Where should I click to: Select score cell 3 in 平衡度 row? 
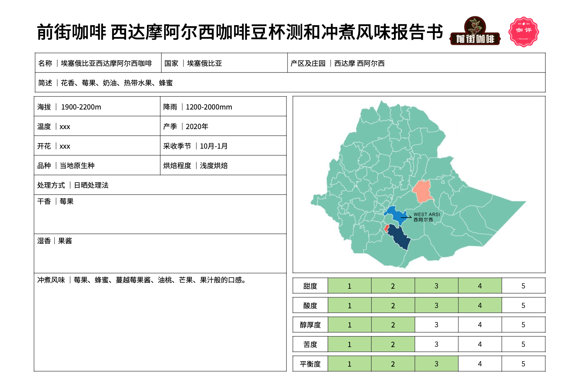pyautogui.click(x=436, y=364)
